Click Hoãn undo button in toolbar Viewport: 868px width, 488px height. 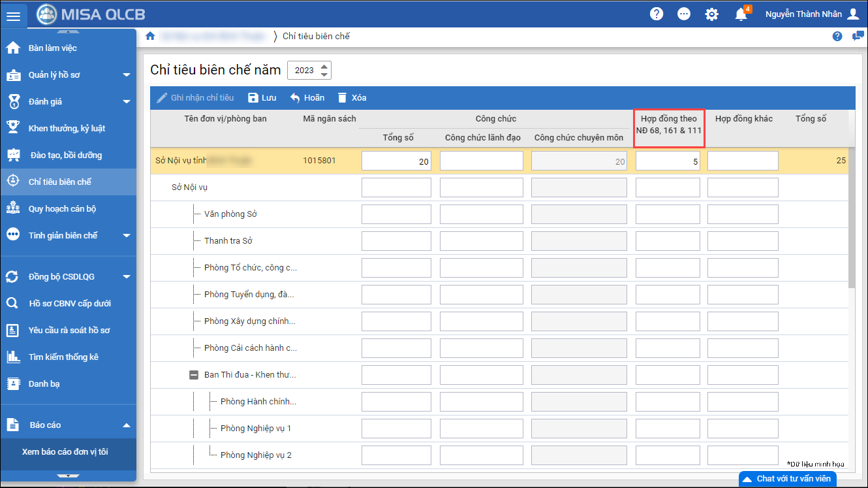click(x=307, y=98)
